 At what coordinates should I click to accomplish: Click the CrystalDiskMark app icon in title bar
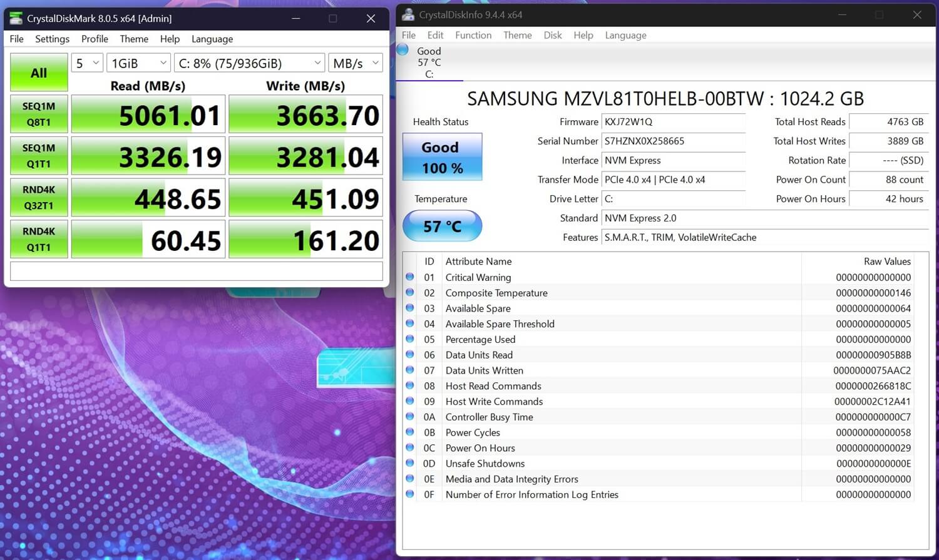tap(16, 18)
